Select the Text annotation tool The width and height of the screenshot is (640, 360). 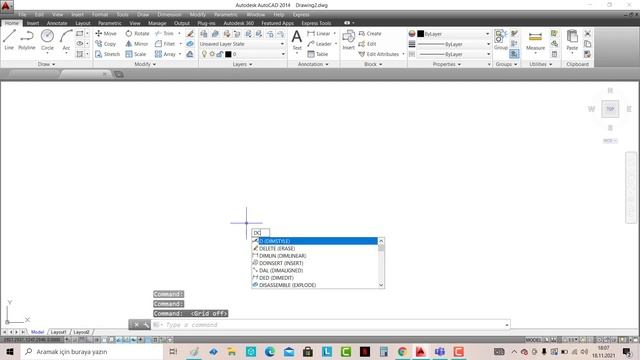click(x=297, y=40)
